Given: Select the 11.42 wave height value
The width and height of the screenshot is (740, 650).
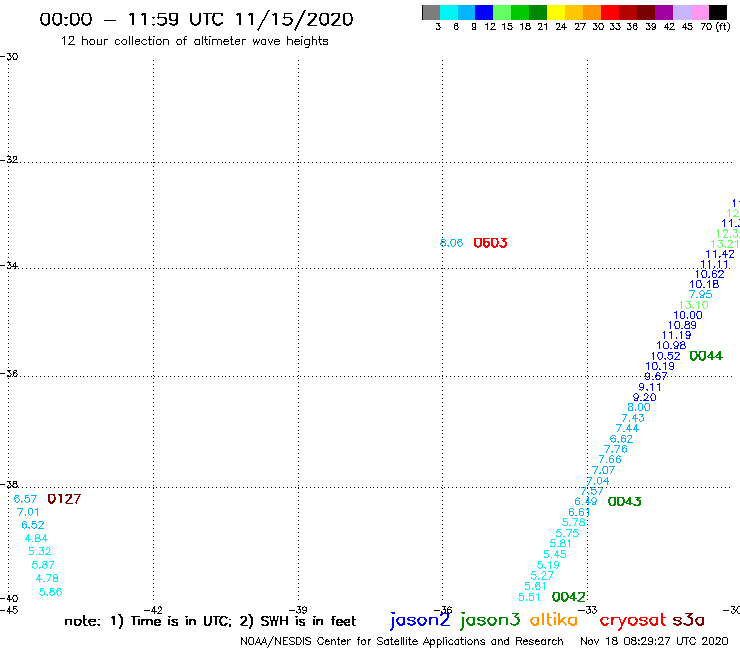Looking at the screenshot, I should pos(720,254).
